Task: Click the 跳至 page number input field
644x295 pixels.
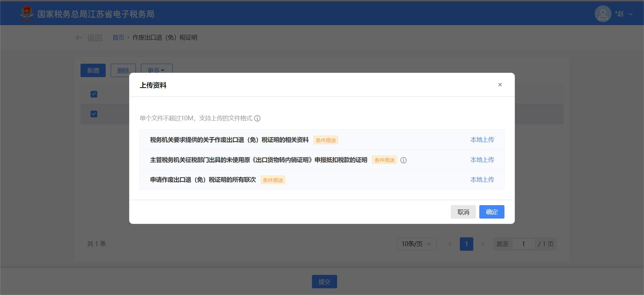Action: click(x=523, y=244)
